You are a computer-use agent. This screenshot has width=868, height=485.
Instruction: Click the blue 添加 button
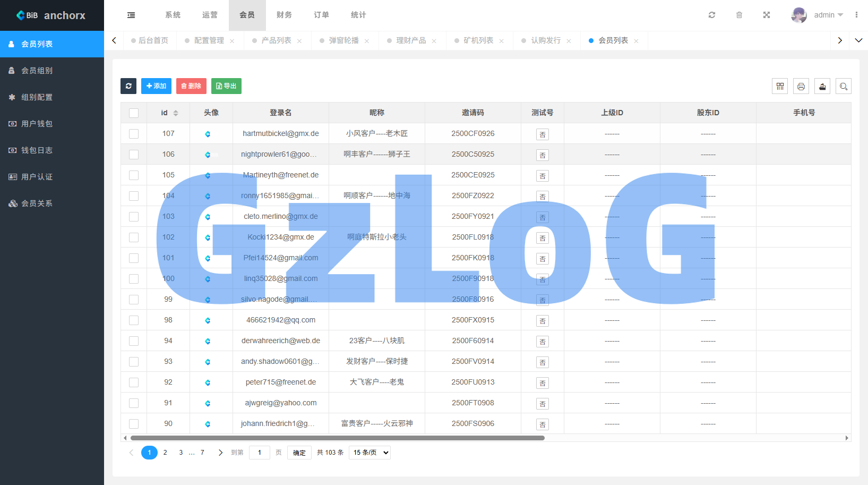point(156,86)
